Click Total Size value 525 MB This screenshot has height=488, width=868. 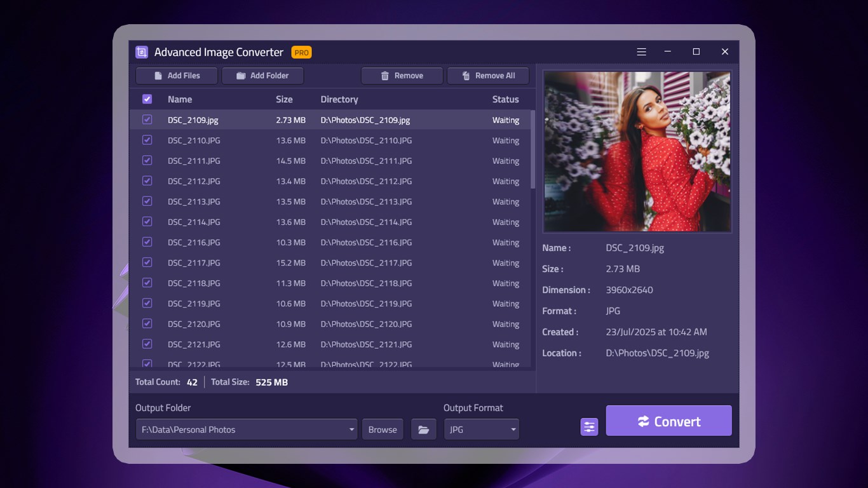coord(271,383)
